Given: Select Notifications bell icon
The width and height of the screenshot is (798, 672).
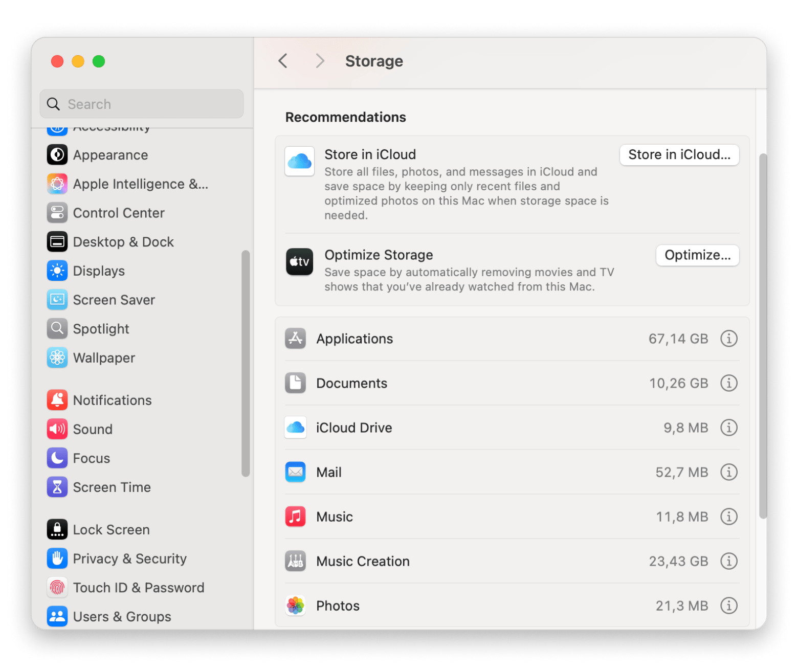Looking at the screenshot, I should (x=57, y=400).
